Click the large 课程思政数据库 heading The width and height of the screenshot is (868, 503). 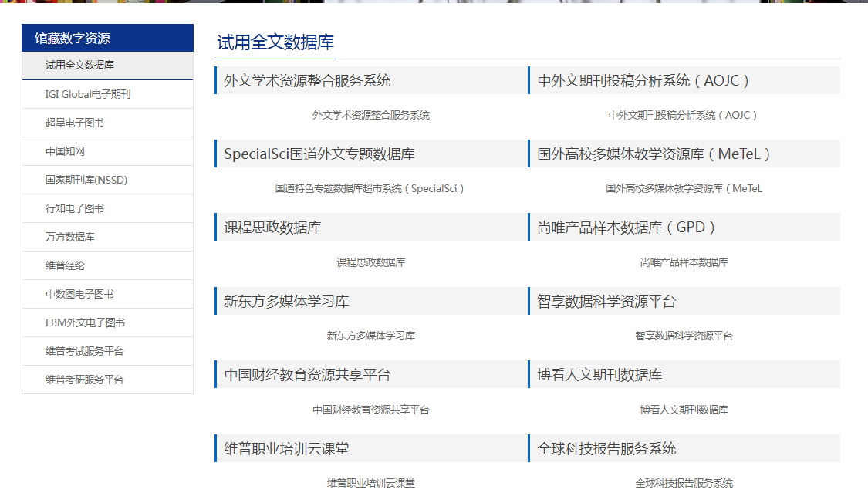click(x=272, y=228)
